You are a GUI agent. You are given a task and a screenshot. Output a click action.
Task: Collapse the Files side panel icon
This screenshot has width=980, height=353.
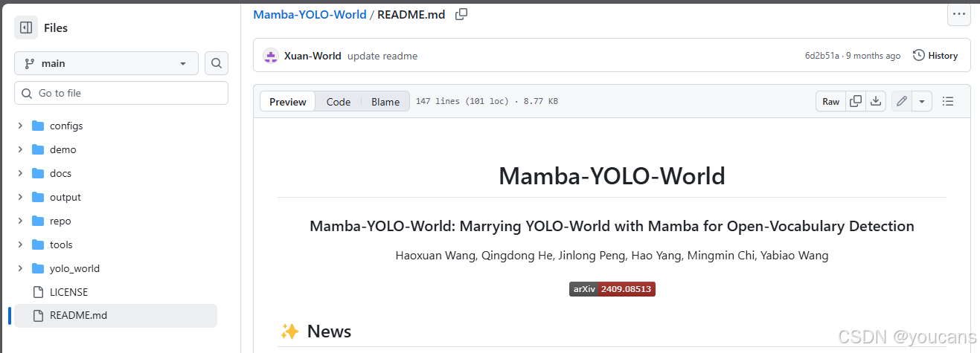[26, 27]
